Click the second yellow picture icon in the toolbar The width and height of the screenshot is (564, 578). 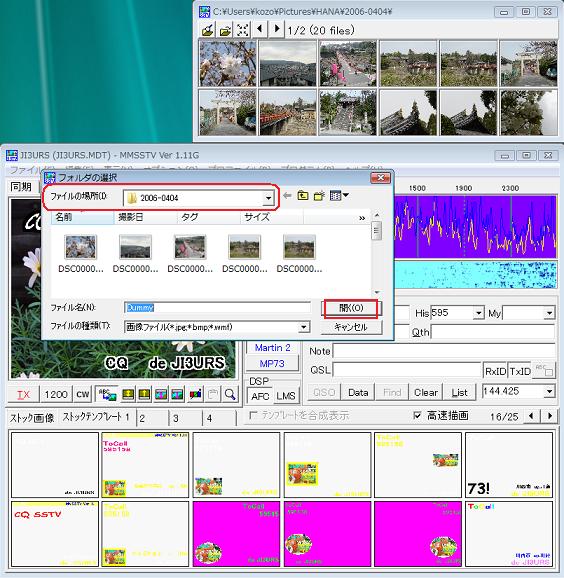(144, 394)
